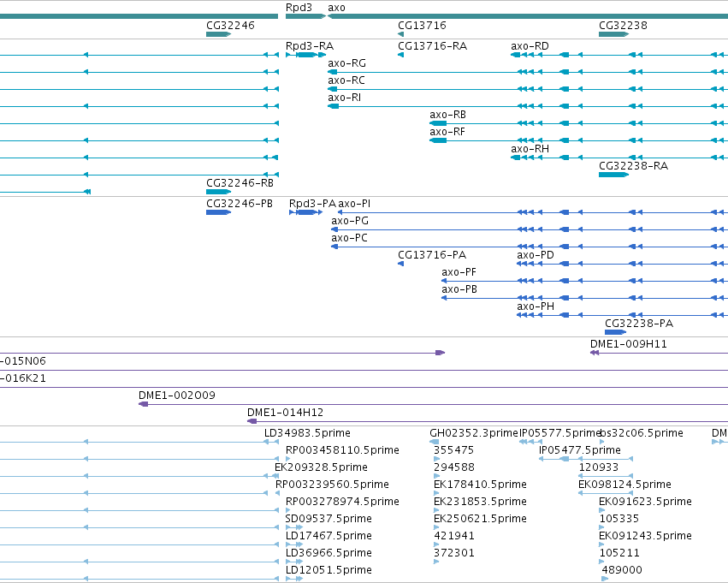Select EST RP003458110.5prime
728x583 pixels.
(342, 450)
